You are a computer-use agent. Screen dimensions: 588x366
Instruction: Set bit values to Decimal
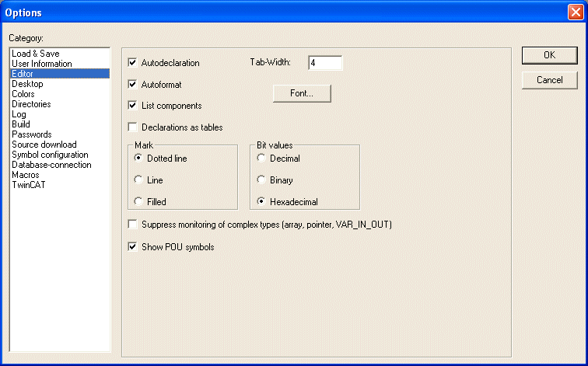tap(261, 158)
